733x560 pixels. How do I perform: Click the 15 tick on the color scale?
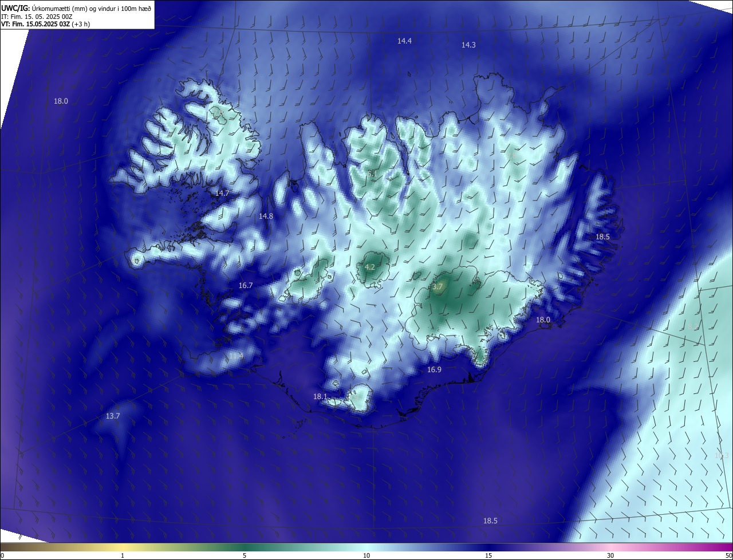click(488, 555)
